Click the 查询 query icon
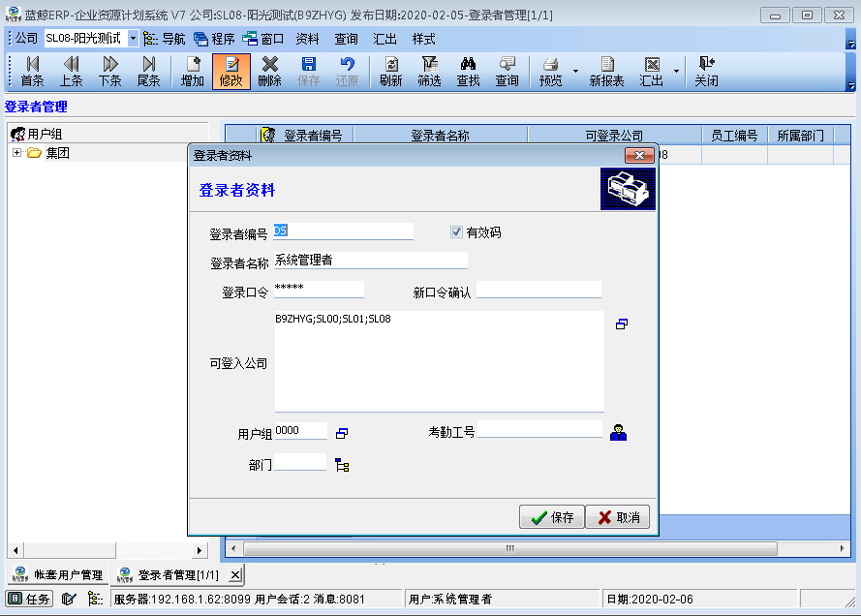The height and width of the screenshot is (616, 861). pos(507,72)
